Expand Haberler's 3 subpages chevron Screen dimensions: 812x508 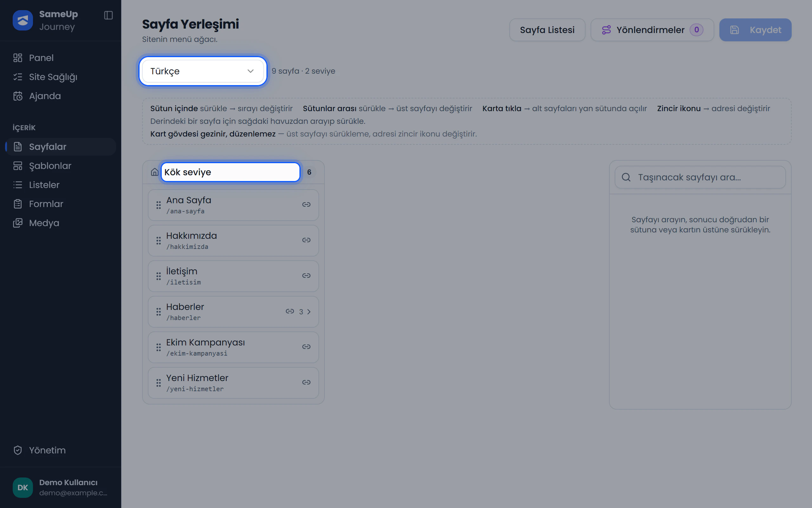(309, 312)
